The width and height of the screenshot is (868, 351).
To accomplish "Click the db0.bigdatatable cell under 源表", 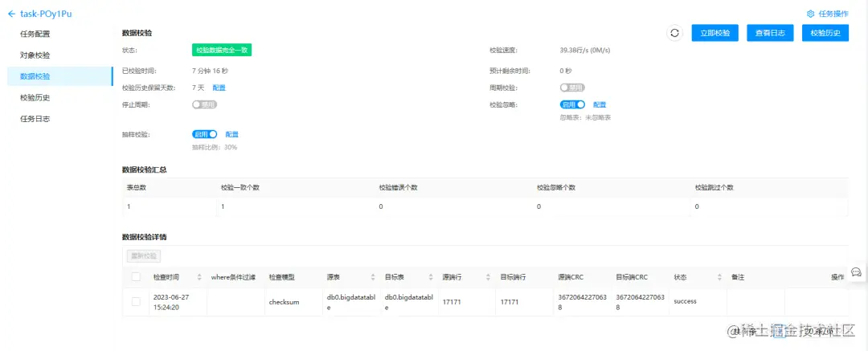I will pyautogui.click(x=351, y=302).
